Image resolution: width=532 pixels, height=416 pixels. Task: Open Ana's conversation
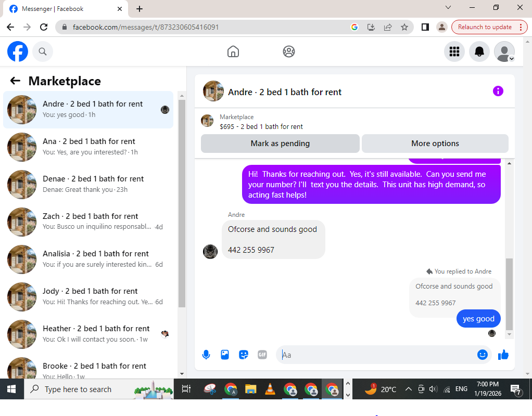tap(88, 147)
